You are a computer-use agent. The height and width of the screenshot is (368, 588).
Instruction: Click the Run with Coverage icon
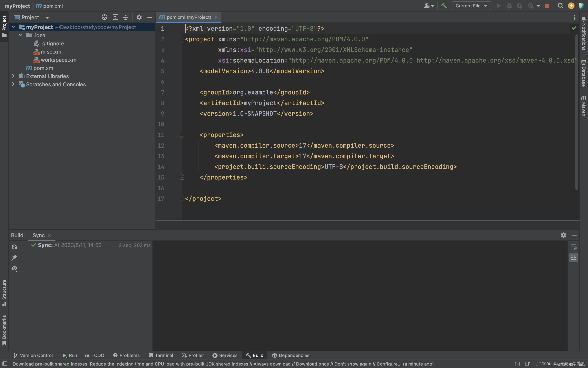(x=519, y=6)
